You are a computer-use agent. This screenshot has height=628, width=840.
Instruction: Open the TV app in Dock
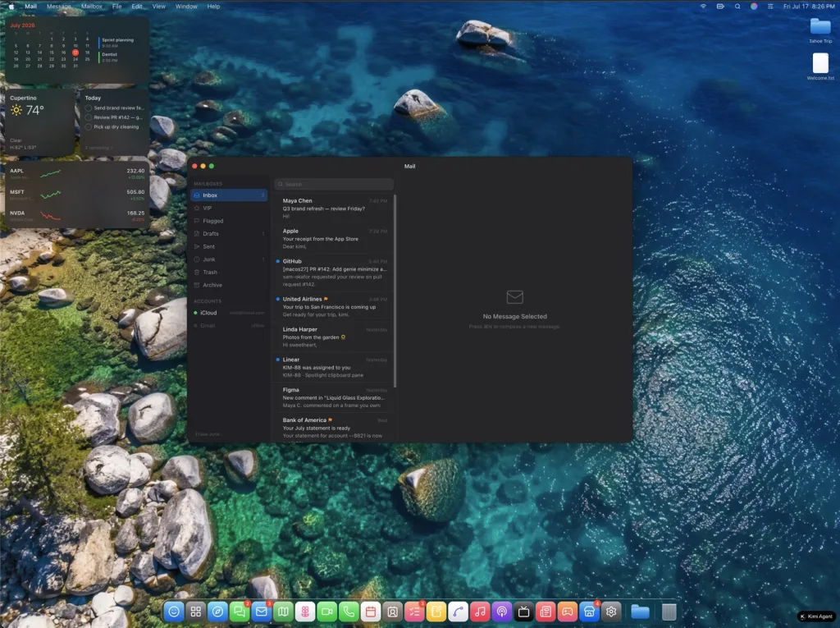524,612
